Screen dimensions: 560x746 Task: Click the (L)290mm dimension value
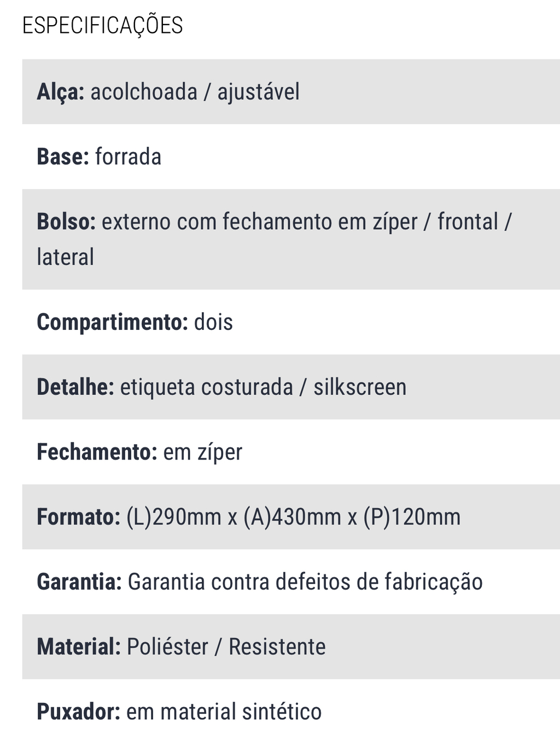pos(174,517)
